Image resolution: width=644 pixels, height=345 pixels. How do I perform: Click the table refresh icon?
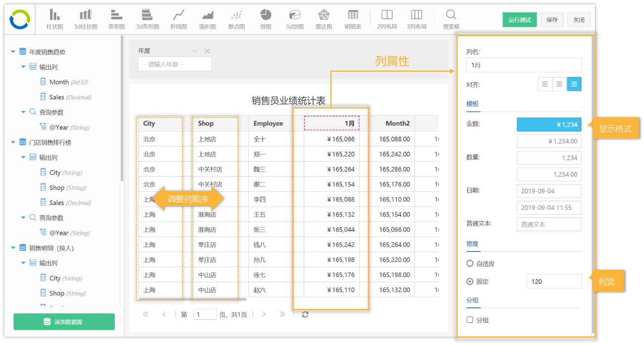[305, 314]
